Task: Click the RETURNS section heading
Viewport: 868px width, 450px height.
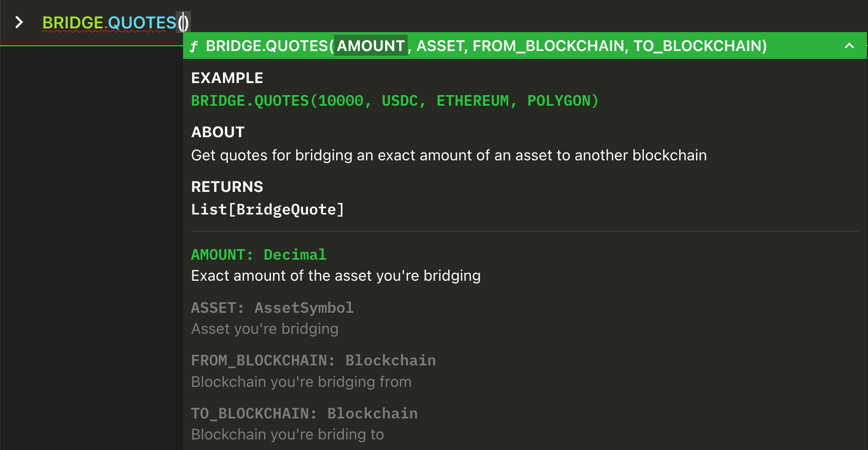Action: 227,187
